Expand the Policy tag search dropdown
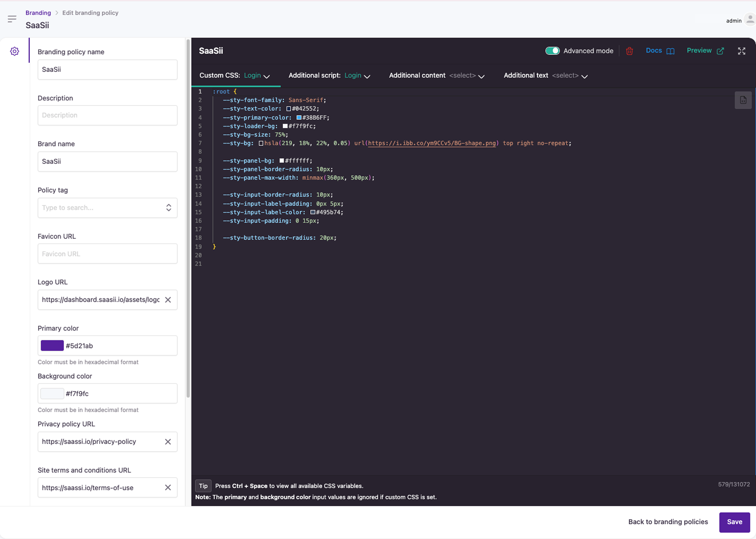Image resolution: width=756 pixels, height=539 pixels. click(169, 208)
